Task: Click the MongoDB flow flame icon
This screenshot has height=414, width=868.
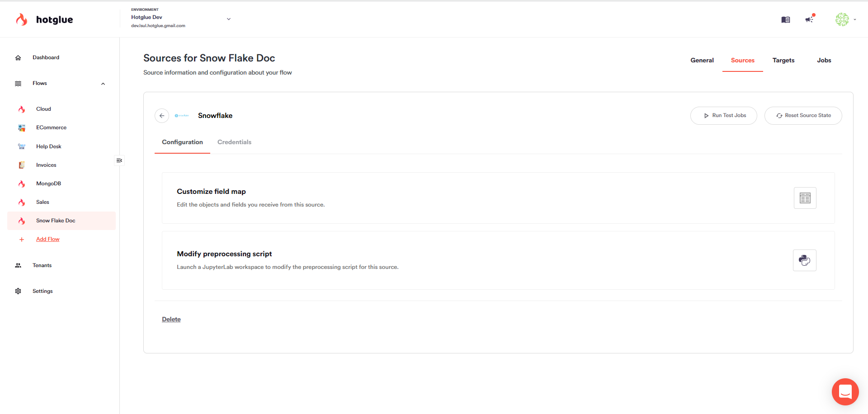Action: pos(22,184)
